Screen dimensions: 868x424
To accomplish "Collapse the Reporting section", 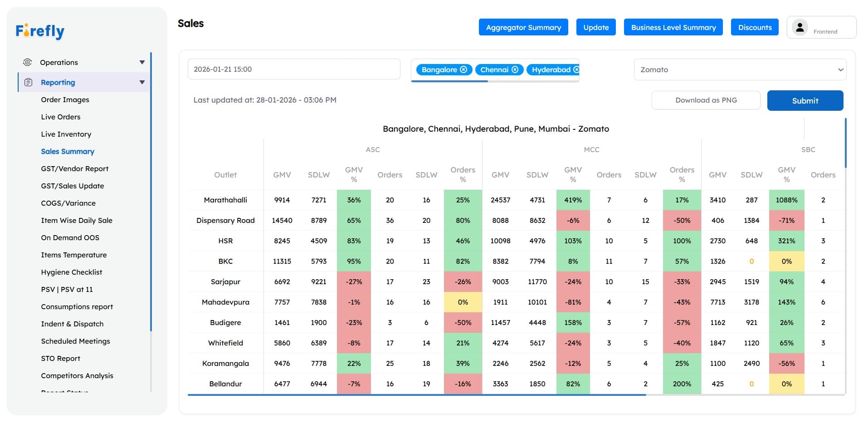I will (142, 82).
